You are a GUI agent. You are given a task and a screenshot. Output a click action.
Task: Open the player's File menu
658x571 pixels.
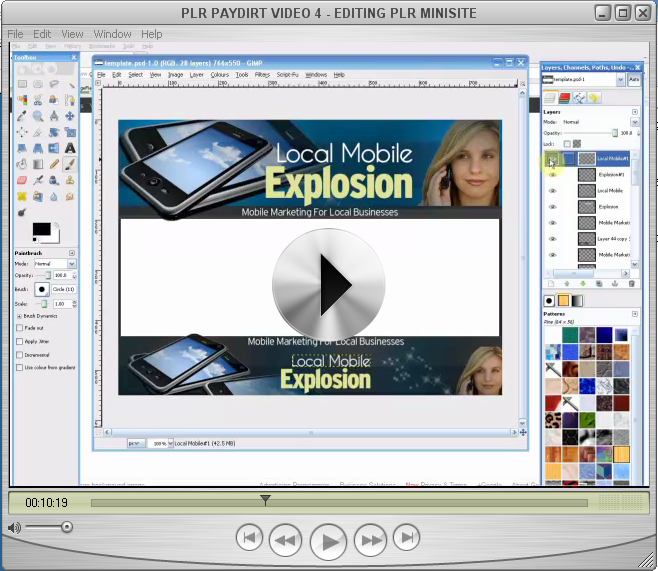pos(16,34)
